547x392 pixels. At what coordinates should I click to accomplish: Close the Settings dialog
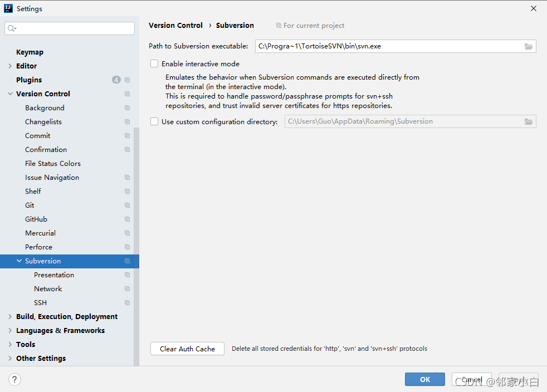pyautogui.click(x=534, y=8)
